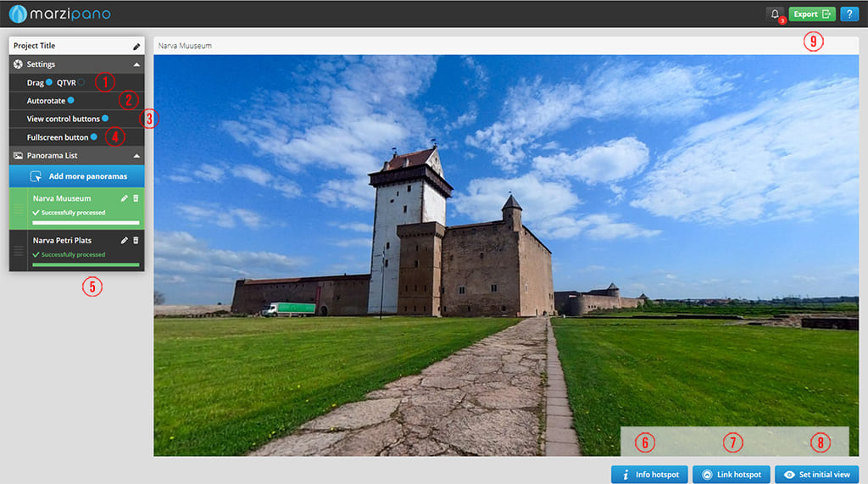The image size is (868, 484).
Task: Grab the Narva Muuseum drag handle
Action: pyautogui.click(x=19, y=209)
